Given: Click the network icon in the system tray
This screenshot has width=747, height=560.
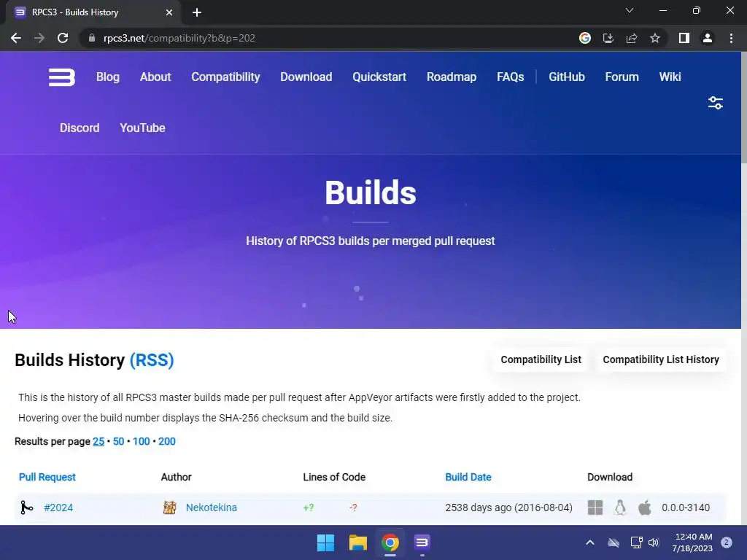Looking at the screenshot, I should [636, 542].
